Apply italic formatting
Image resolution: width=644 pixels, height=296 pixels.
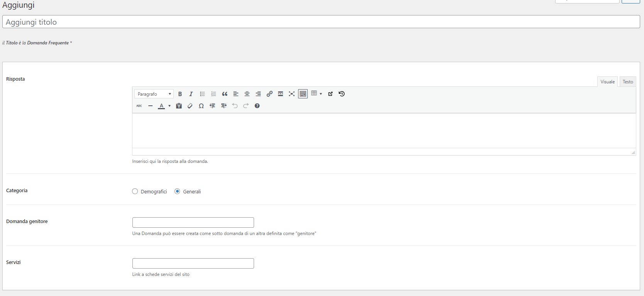pos(191,94)
